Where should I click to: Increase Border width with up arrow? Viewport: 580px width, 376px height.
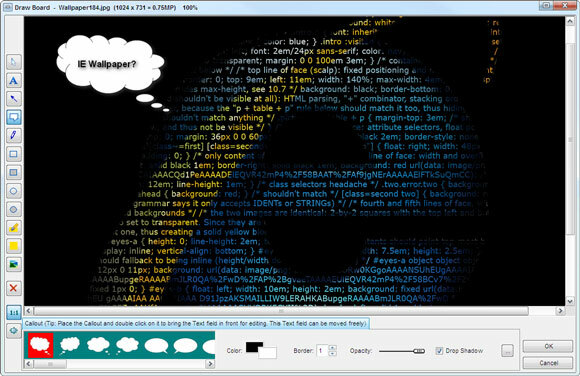[333, 348]
